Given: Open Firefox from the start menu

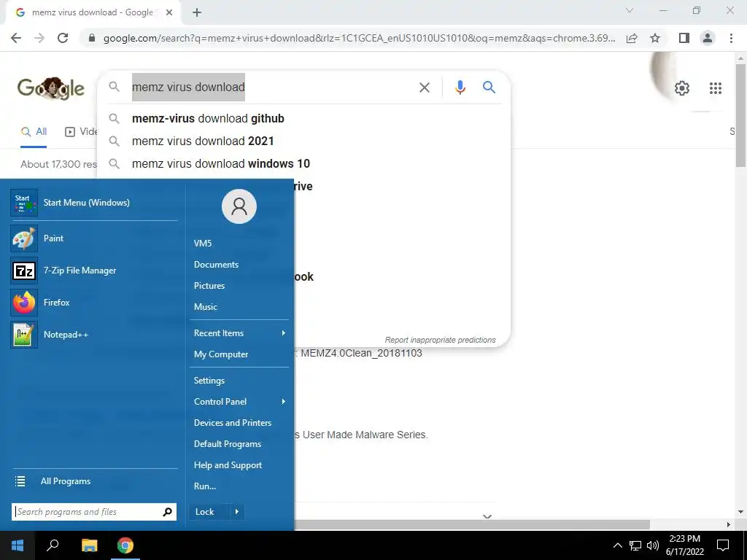Looking at the screenshot, I should [94, 303].
